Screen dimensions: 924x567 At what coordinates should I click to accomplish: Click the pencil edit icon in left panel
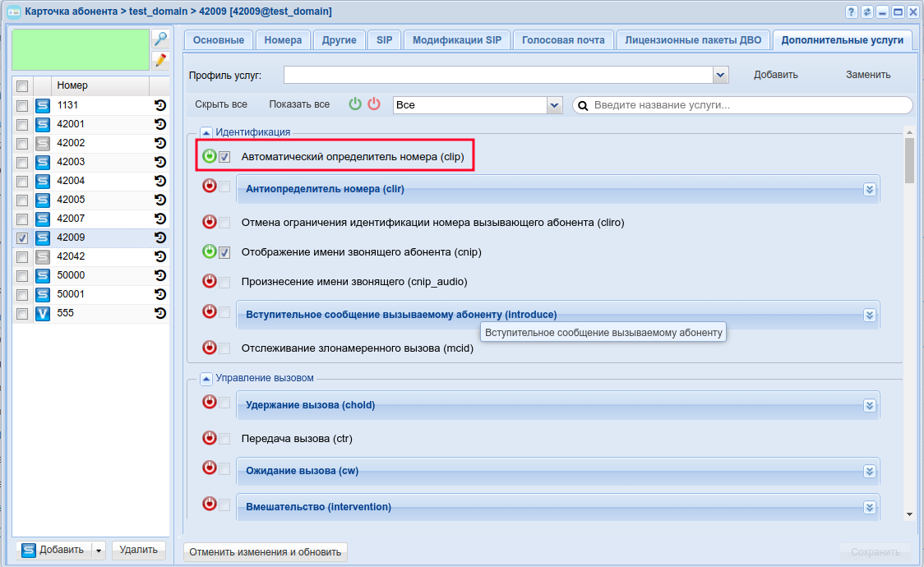(160, 59)
